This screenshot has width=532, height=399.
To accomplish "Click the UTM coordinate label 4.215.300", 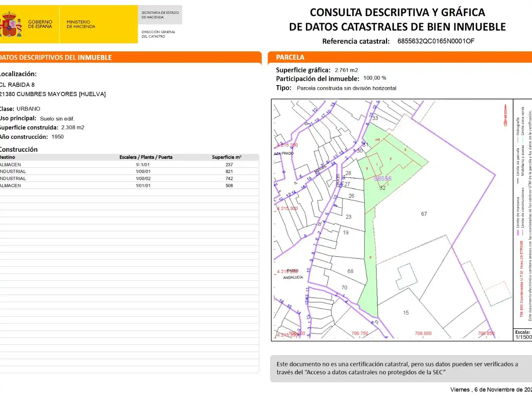I will click(x=287, y=208).
